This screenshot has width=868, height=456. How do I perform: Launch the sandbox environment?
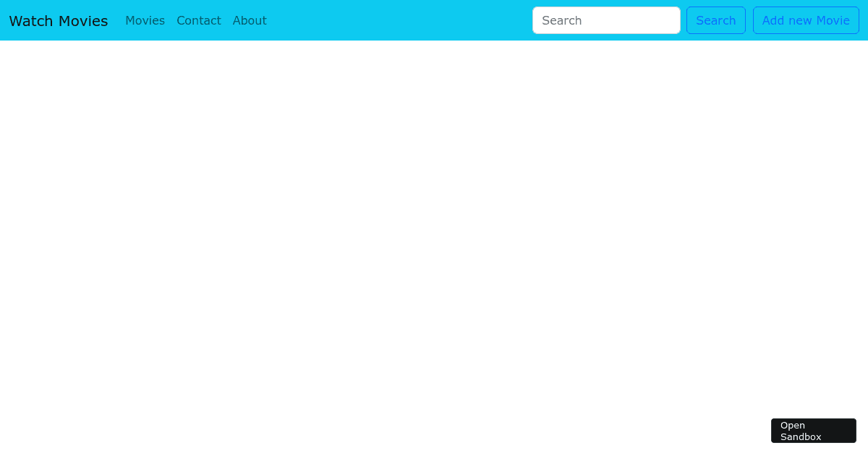(x=814, y=431)
